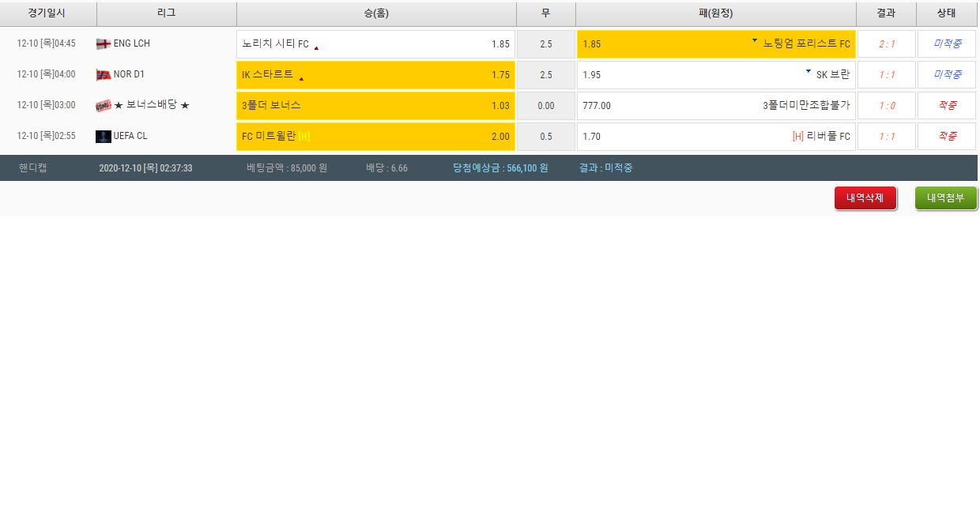Viewport: 980px width, 512px height.
Task: Click blue down arrow beside SK 브란
Action: [x=808, y=71]
